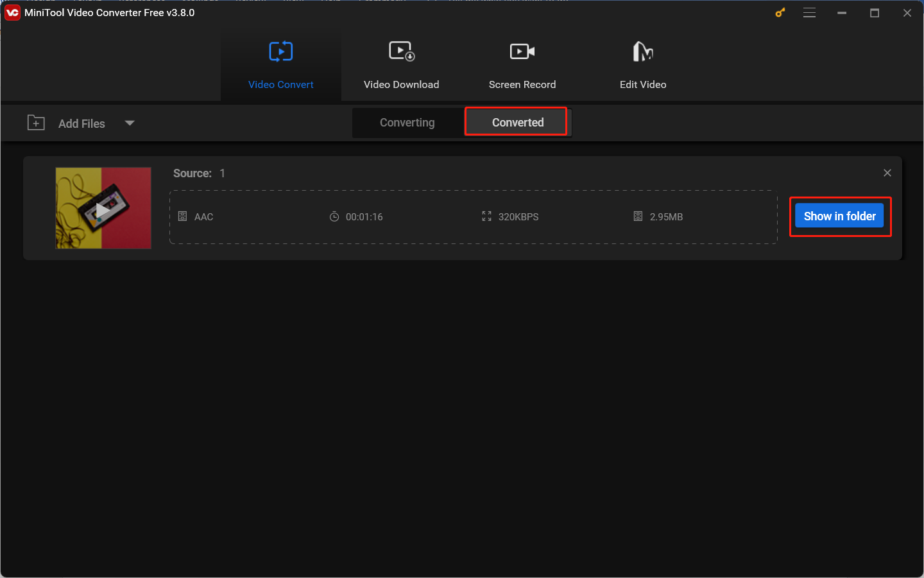
Task: Click the Source: 1 label
Action: (x=199, y=173)
